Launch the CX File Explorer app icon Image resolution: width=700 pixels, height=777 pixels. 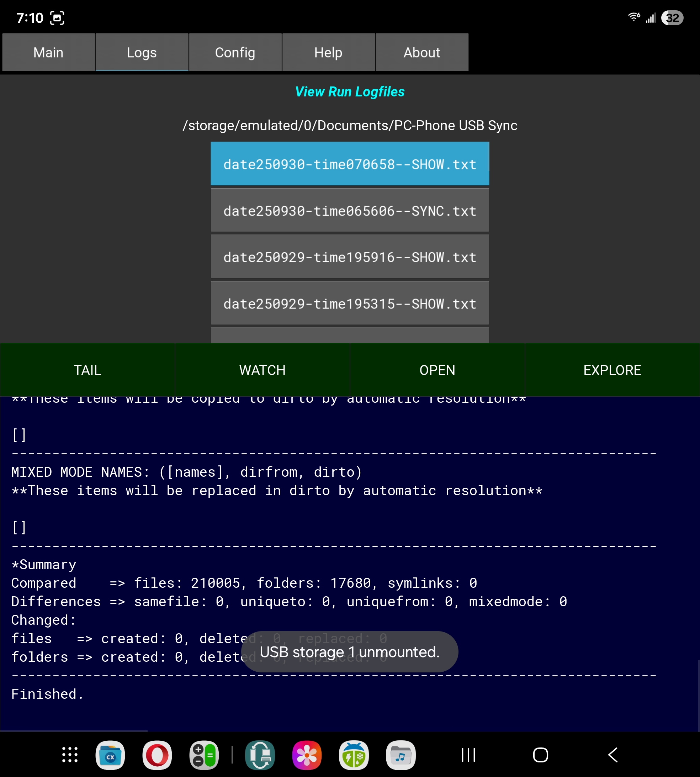(x=110, y=755)
